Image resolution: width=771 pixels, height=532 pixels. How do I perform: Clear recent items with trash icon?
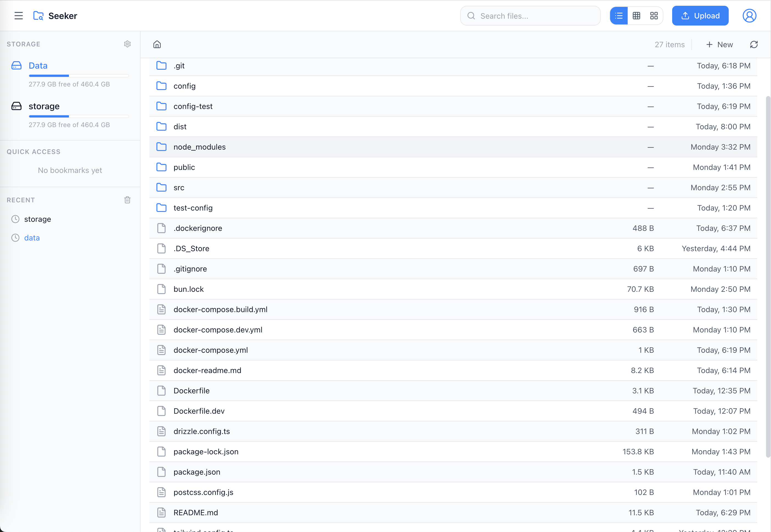coord(127,200)
